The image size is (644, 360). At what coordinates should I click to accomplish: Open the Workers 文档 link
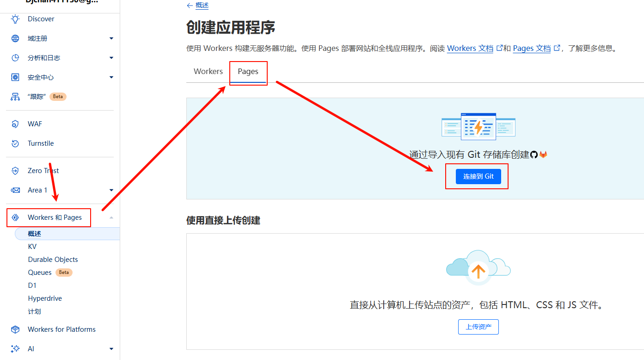(470, 48)
